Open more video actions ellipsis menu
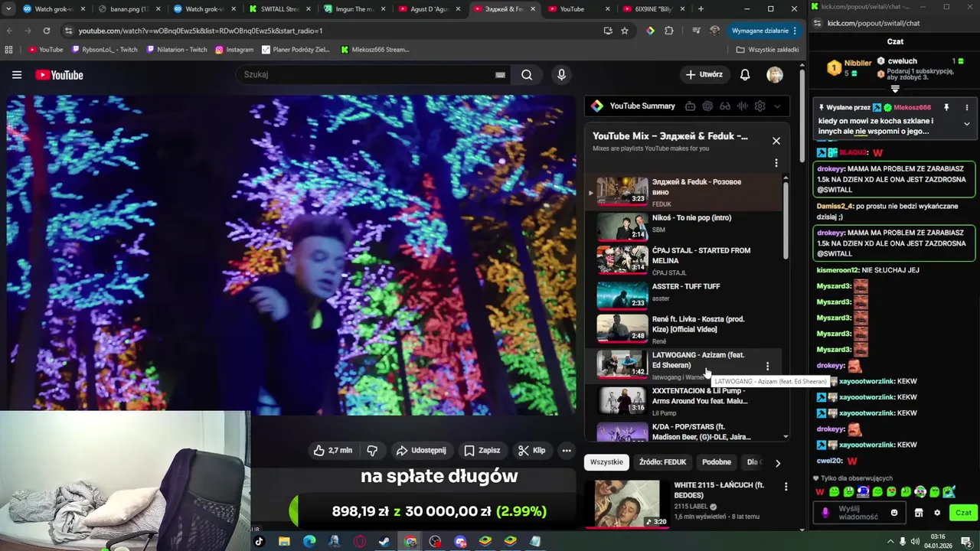Image resolution: width=980 pixels, height=551 pixels. pyautogui.click(x=567, y=451)
